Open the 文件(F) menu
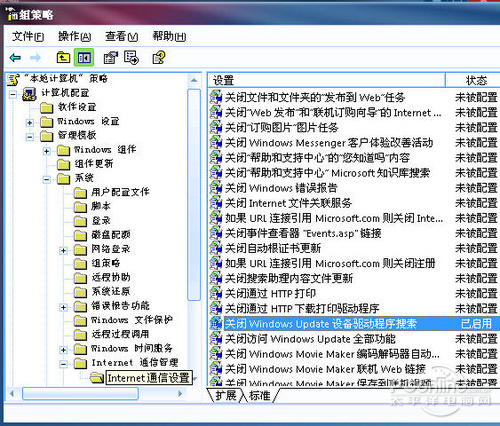The height and width of the screenshot is (426, 500). click(x=28, y=36)
